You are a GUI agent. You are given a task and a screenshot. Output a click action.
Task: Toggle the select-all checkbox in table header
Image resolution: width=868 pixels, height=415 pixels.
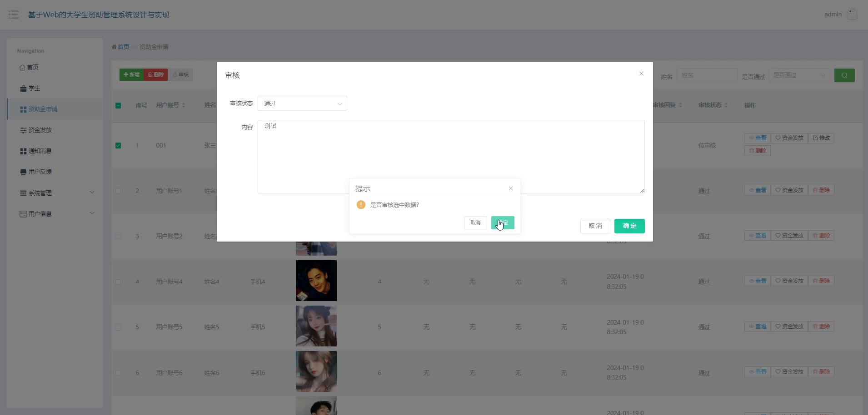pyautogui.click(x=118, y=105)
